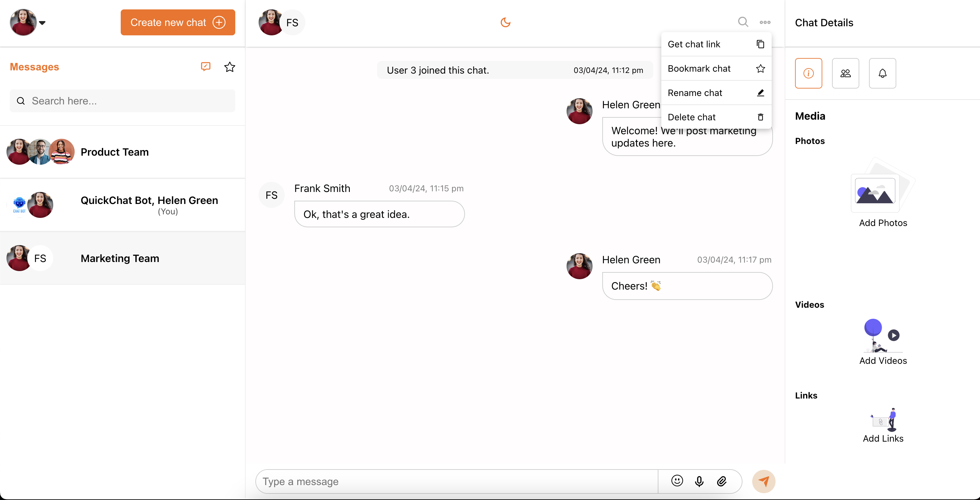This screenshot has width=980, height=500.
Task: Open the chat info tab icon
Action: pyautogui.click(x=808, y=73)
